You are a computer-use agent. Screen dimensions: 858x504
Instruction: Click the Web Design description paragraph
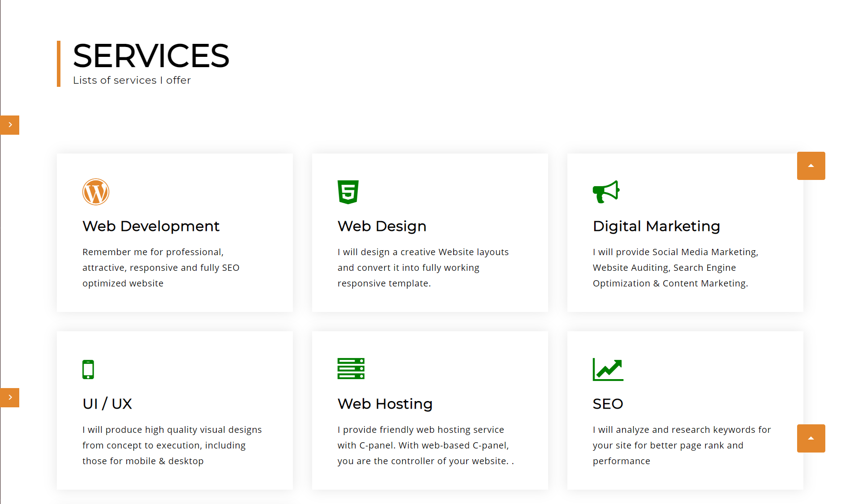click(423, 268)
